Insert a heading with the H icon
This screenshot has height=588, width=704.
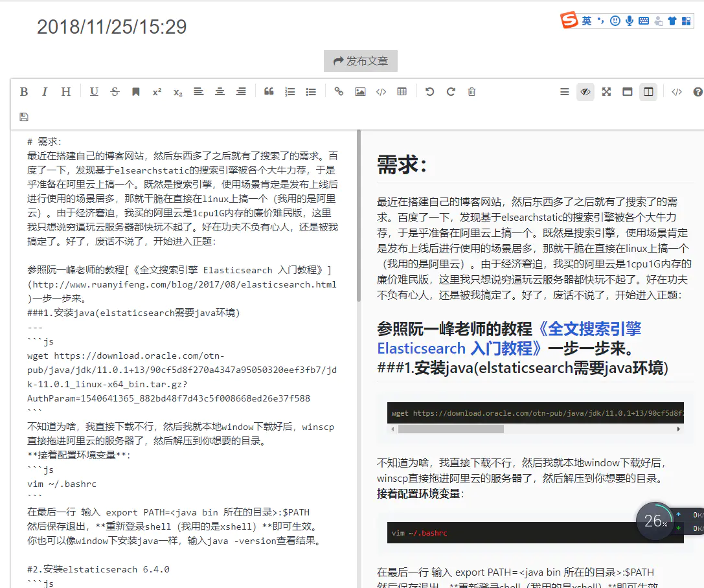click(x=66, y=92)
